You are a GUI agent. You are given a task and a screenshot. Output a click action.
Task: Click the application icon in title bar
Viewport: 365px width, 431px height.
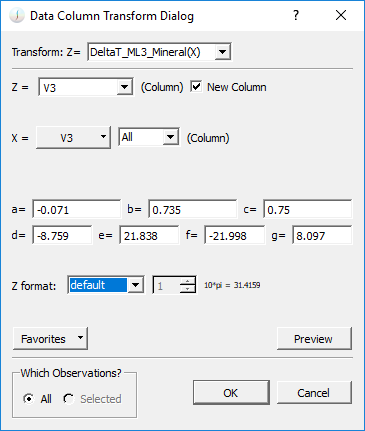17,16
